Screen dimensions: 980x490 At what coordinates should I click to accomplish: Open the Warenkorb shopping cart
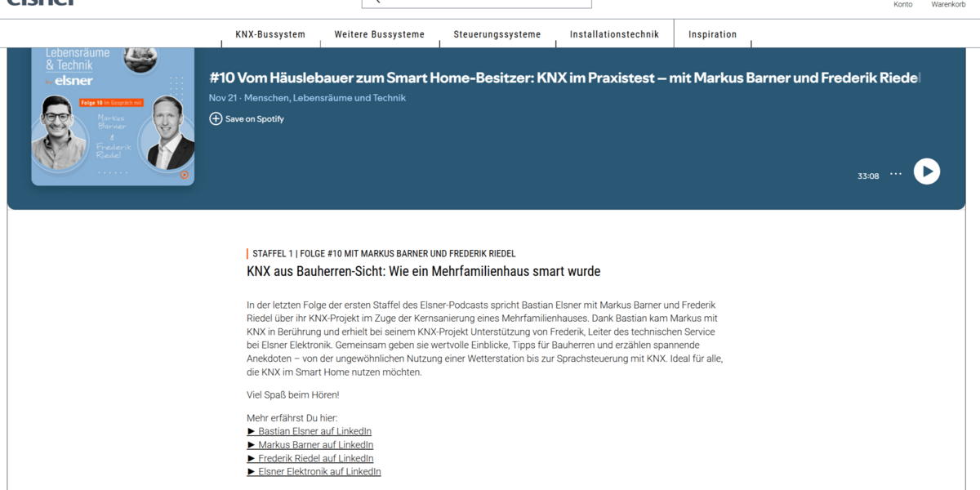(948, 5)
